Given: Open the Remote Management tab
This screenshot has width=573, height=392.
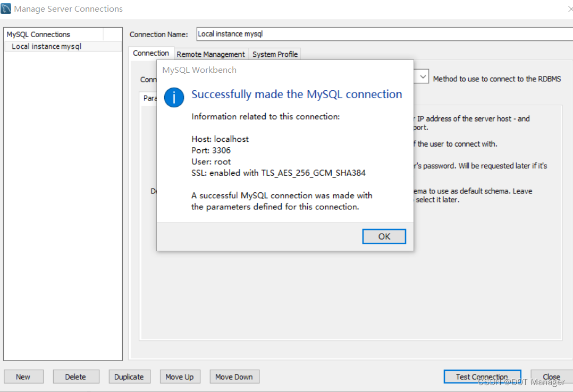Looking at the screenshot, I should tap(211, 54).
